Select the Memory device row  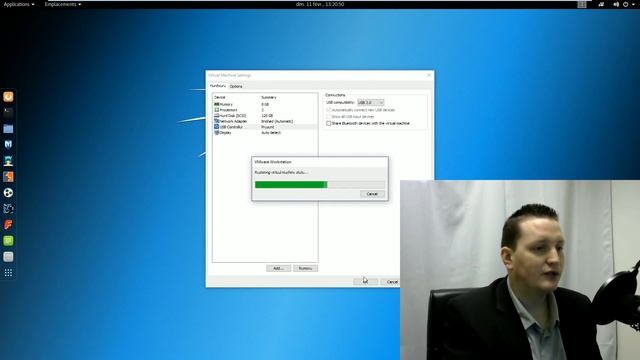pos(265,104)
